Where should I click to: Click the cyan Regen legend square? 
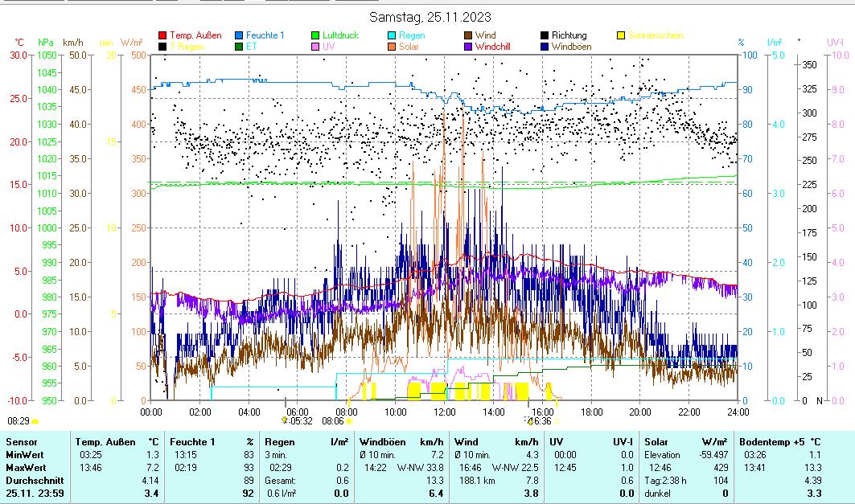(392, 35)
